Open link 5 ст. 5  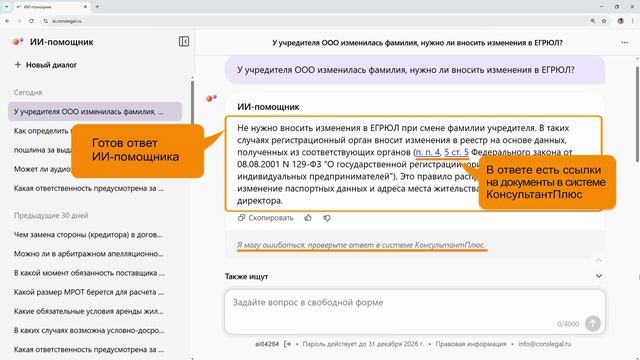(x=456, y=152)
